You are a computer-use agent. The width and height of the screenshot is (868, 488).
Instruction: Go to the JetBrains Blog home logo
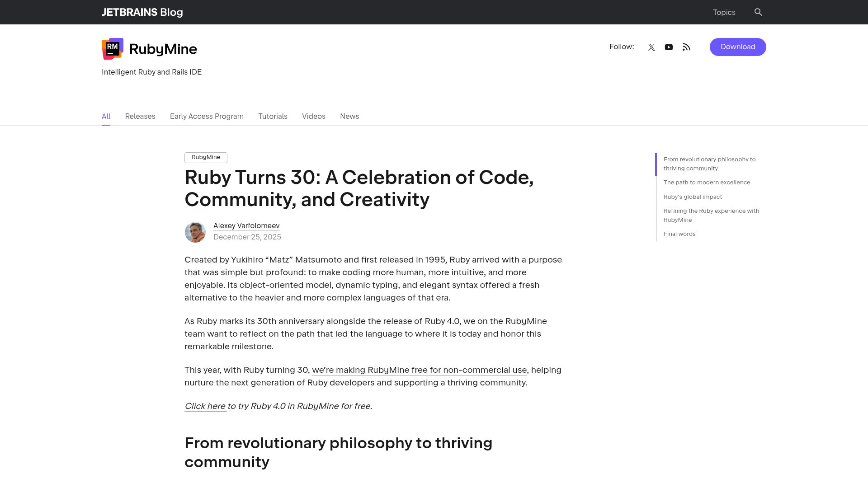pyautogui.click(x=142, y=12)
